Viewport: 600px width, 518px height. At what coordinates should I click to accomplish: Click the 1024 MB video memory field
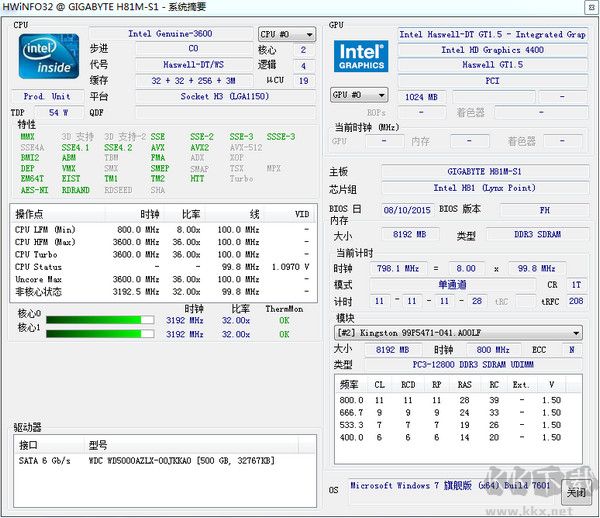point(421,97)
